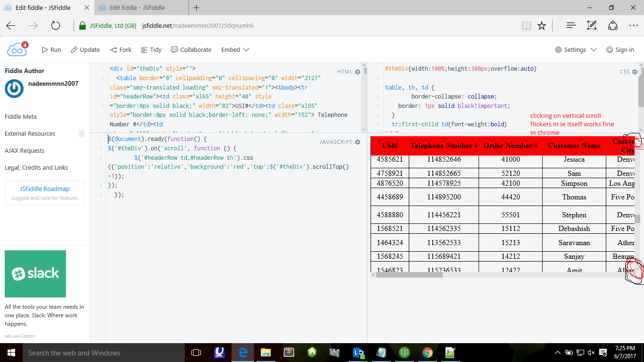Click the favorites star in the address bar
The width and height of the screenshot is (644, 362).
tap(541, 25)
